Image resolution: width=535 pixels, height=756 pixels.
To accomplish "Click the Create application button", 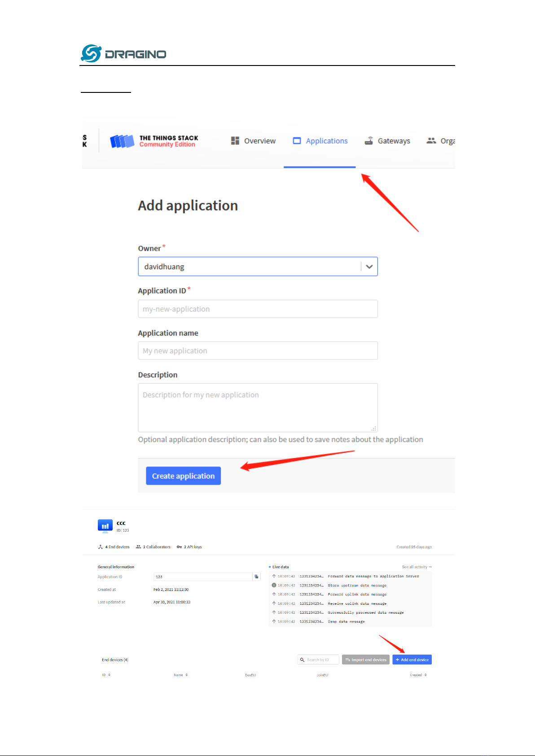I will (x=183, y=476).
